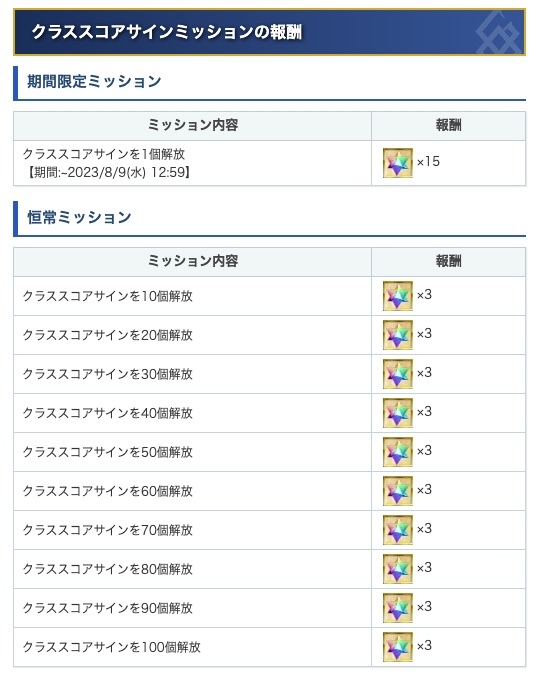The height and width of the screenshot is (681, 536).
Task: Select the 期間限定ミッション section heading
Action: coord(94,81)
